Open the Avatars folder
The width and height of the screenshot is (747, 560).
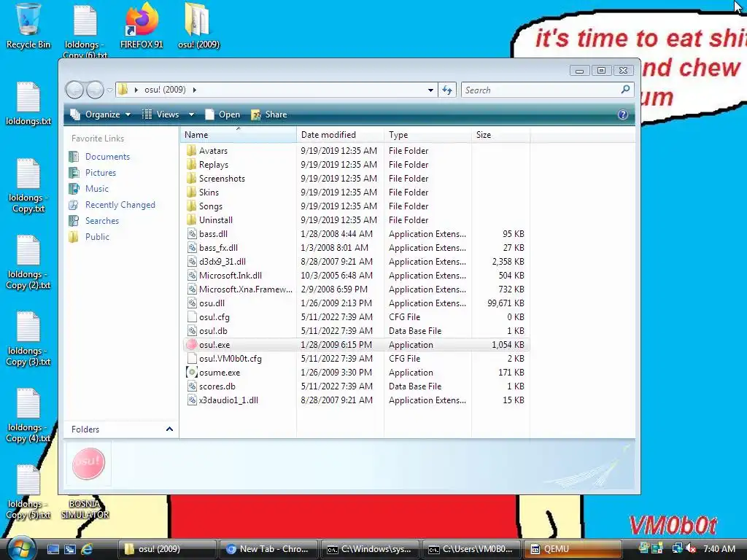[x=356, y=150]
